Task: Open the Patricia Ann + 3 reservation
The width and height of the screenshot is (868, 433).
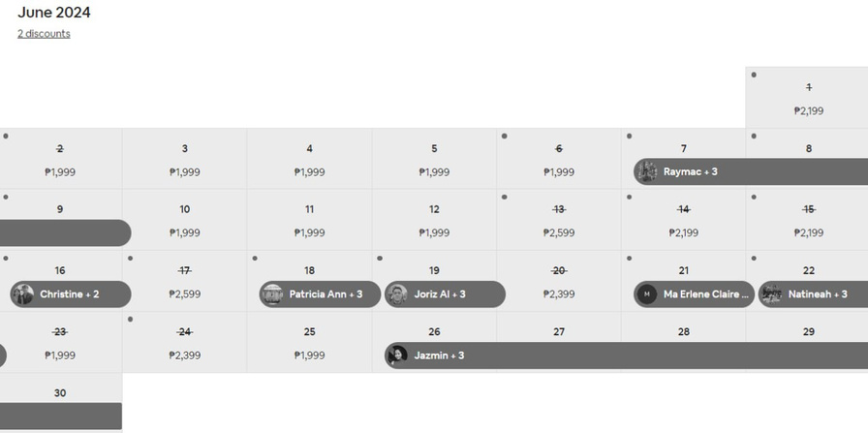Action: point(320,294)
